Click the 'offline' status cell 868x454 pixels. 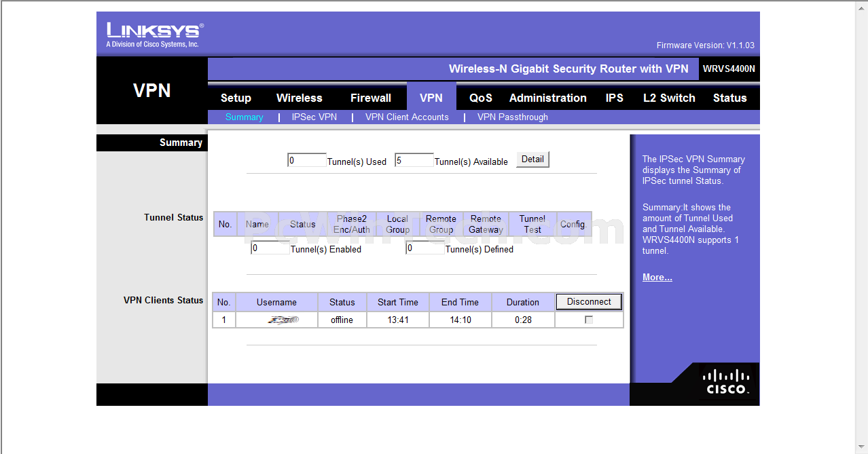[x=342, y=320]
